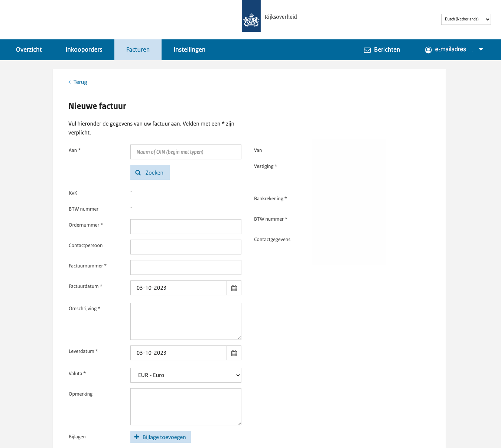Click the plus icon in Bijlage toevoegen
The width and height of the screenshot is (501, 448).
pyautogui.click(x=137, y=437)
